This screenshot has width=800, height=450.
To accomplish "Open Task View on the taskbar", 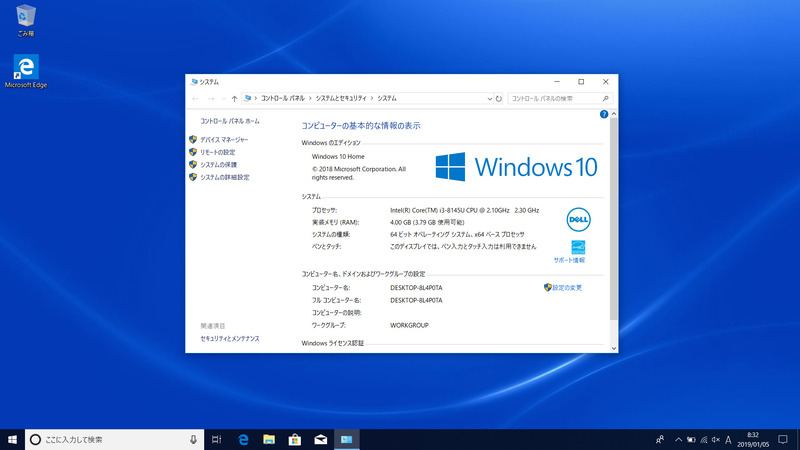I will coord(216,439).
